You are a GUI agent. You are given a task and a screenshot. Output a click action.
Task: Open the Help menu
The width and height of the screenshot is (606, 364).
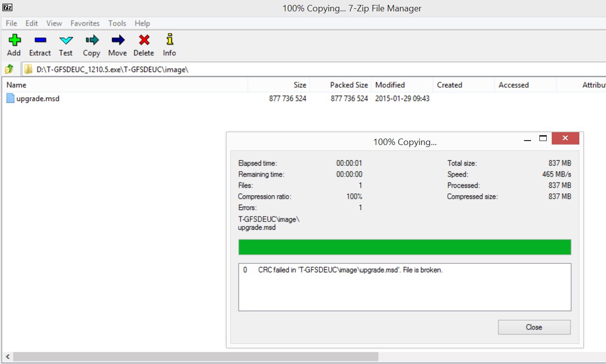point(142,23)
